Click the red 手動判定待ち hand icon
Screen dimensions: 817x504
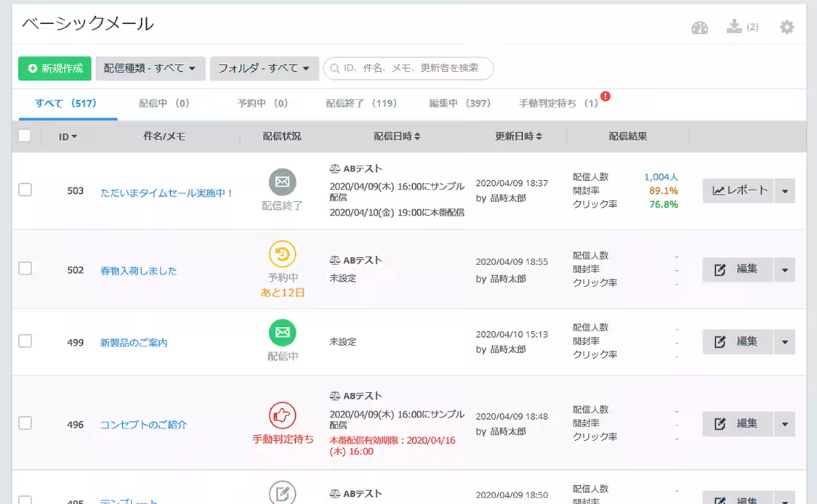tap(282, 415)
